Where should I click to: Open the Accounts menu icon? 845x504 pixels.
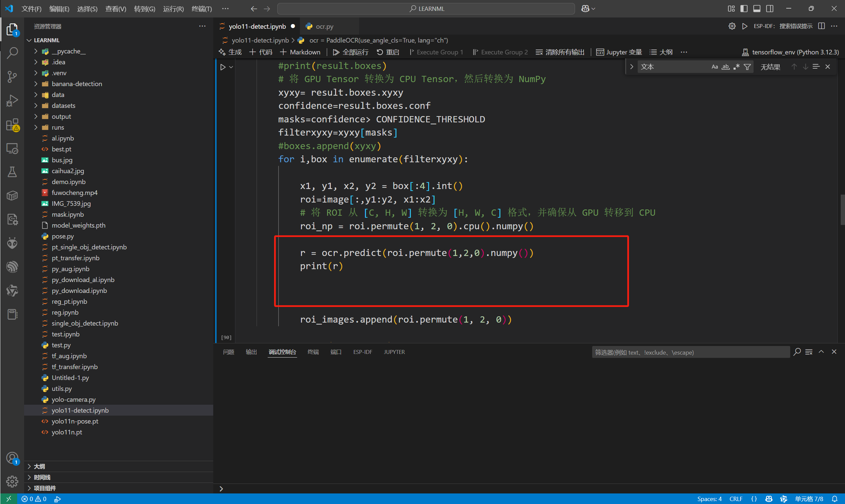[x=12, y=458]
